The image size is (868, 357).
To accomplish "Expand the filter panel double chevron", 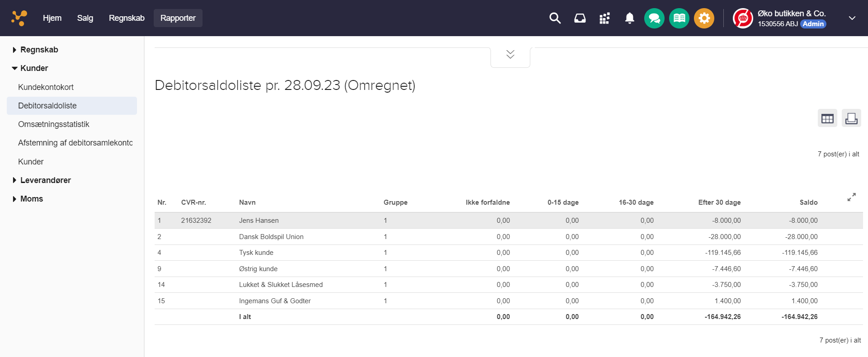I will click(x=510, y=55).
